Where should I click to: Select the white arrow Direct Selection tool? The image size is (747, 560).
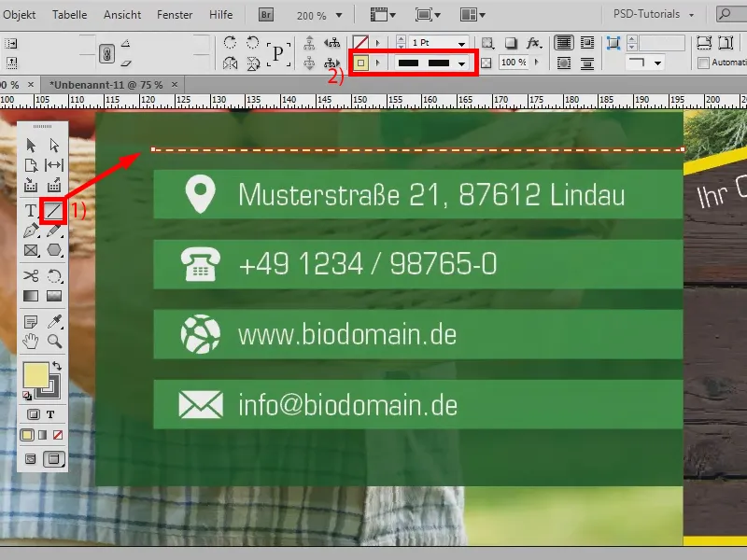pos(54,145)
